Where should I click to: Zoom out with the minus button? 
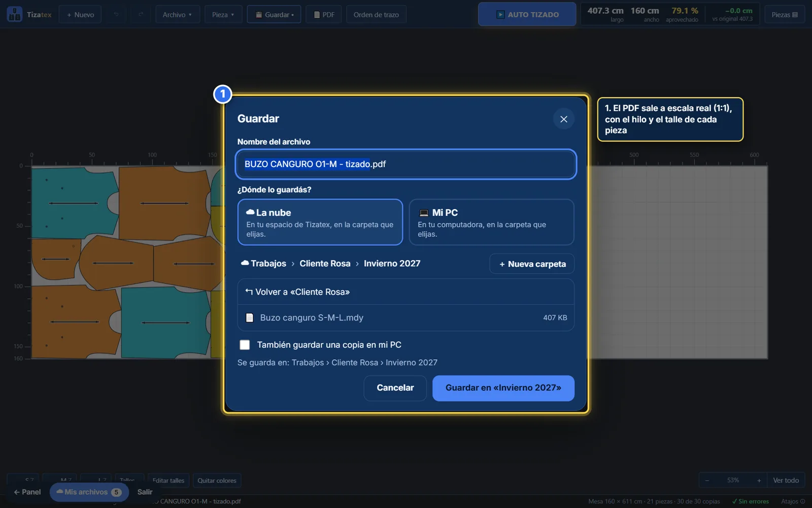coord(707,480)
